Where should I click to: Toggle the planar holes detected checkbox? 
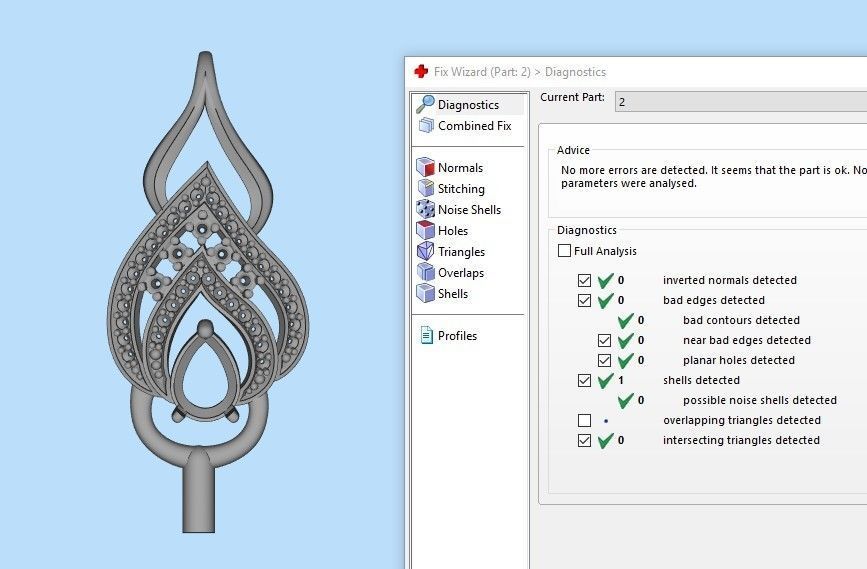(x=605, y=361)
